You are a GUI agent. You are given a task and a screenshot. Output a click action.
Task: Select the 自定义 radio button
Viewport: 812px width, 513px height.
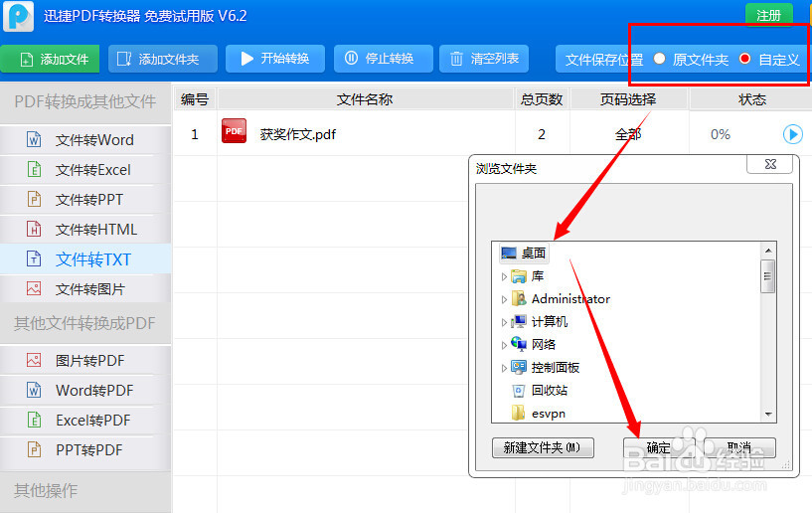pos(744,59)
